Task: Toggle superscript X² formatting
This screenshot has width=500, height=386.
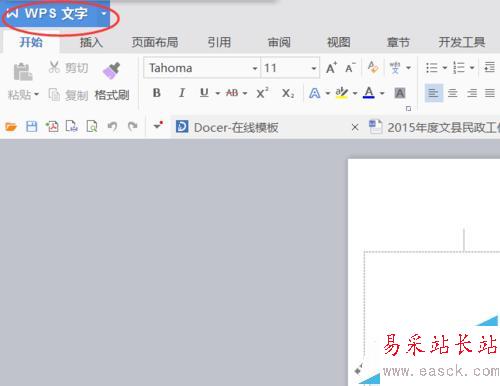Action: tap(262, 93)
